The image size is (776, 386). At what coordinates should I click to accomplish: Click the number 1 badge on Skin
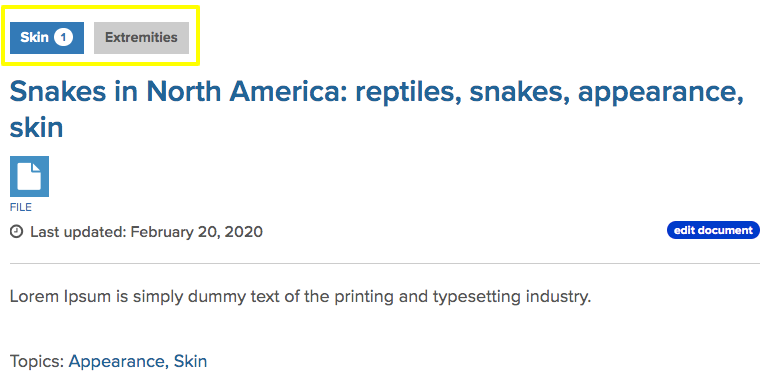tap(63, 37)
